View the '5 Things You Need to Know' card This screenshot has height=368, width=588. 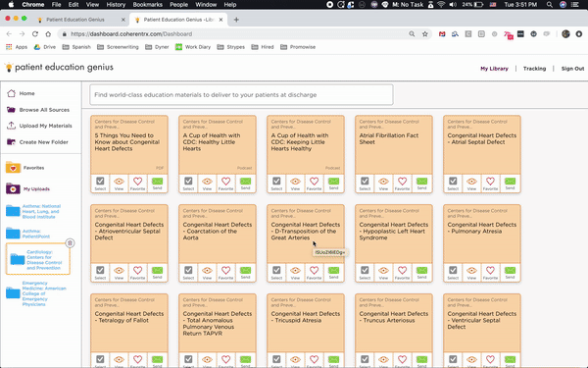(x=119, y=184)
